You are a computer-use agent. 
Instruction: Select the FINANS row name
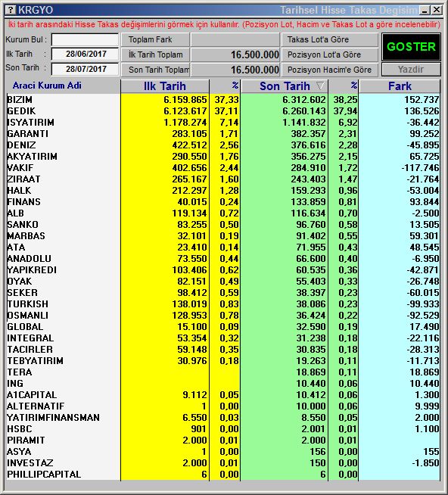pyautogui.click(x=23, y=202)
